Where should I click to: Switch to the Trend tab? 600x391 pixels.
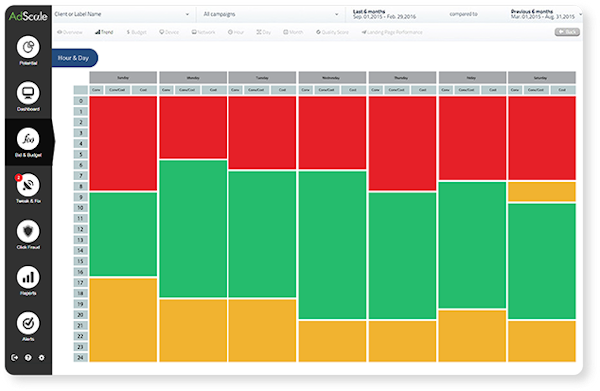(104, 32)
